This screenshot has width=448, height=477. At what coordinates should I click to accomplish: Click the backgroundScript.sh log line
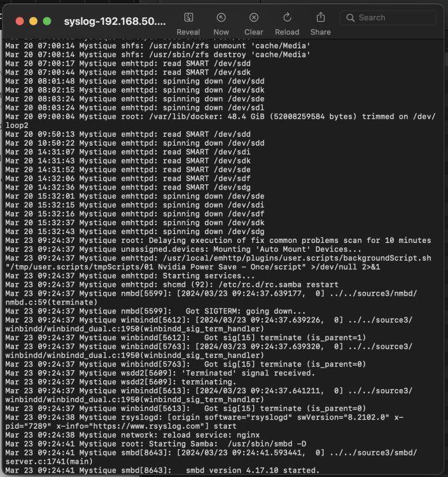pyautogui.click(x=218, y=258)
